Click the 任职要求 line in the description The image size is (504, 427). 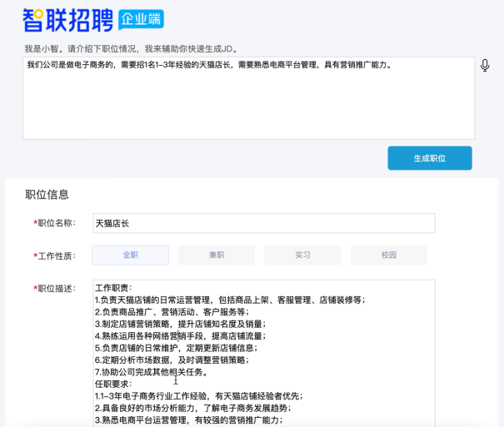click(119, 384)
